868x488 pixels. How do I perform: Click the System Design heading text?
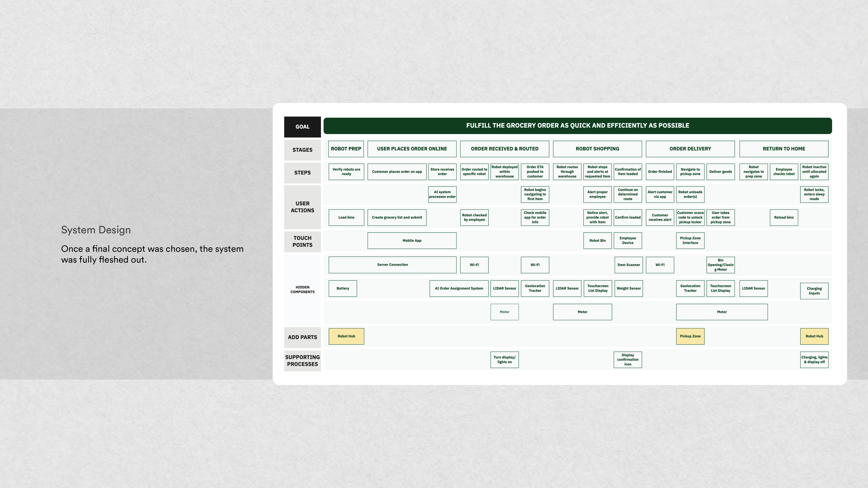pos(96,230)
